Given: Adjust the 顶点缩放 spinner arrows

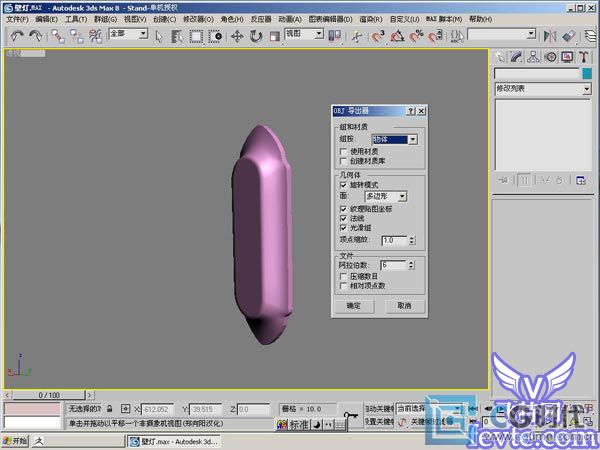Looking at the screenshot, I should click(412, 240).
